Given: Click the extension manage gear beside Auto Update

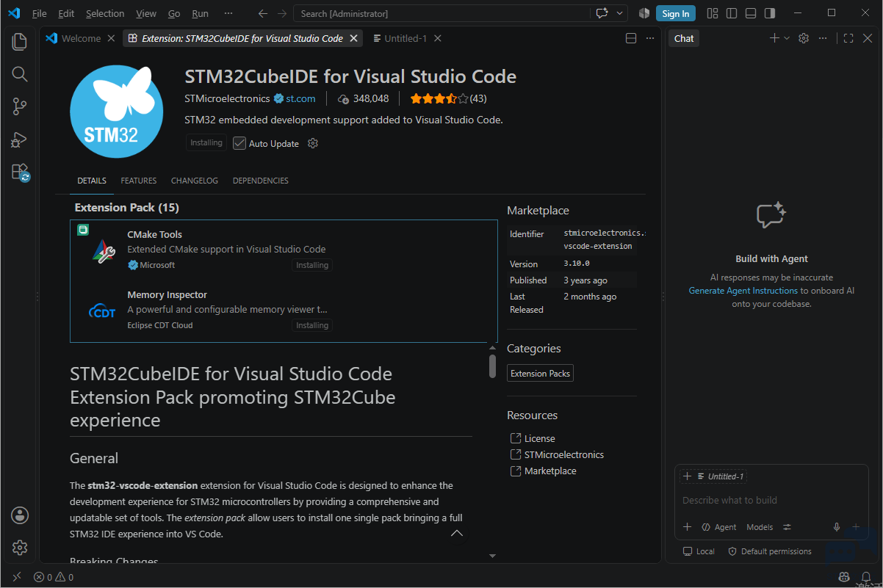Looking at the screenshot, I should 313,143.
